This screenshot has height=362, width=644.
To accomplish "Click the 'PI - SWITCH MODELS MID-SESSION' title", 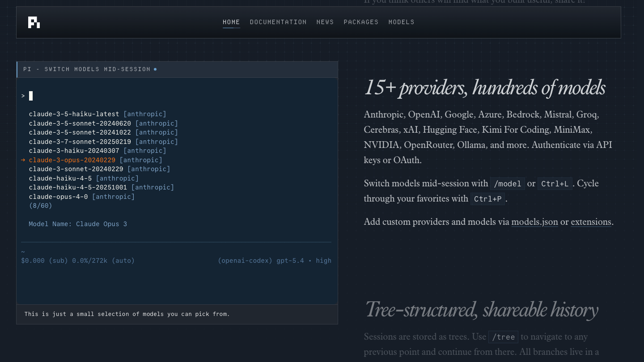I will coord(87,69).
